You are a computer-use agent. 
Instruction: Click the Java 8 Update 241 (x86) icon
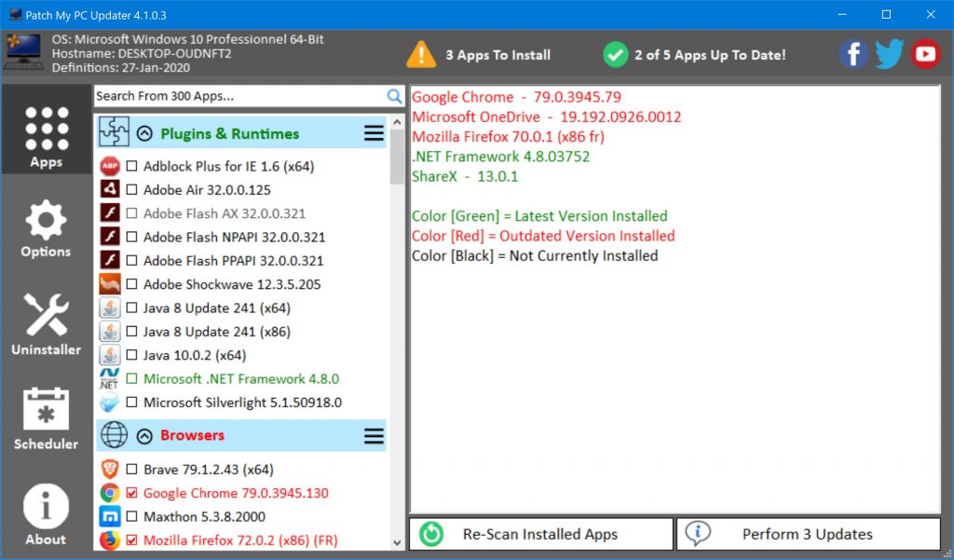pos(110,332)
